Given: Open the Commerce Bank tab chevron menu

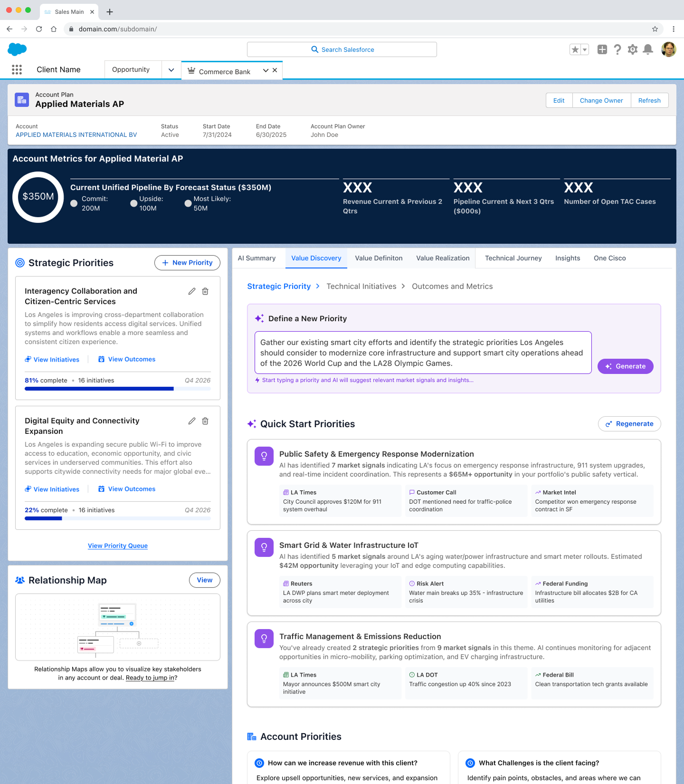Looking at the screenshot, I should coord(266,70).
